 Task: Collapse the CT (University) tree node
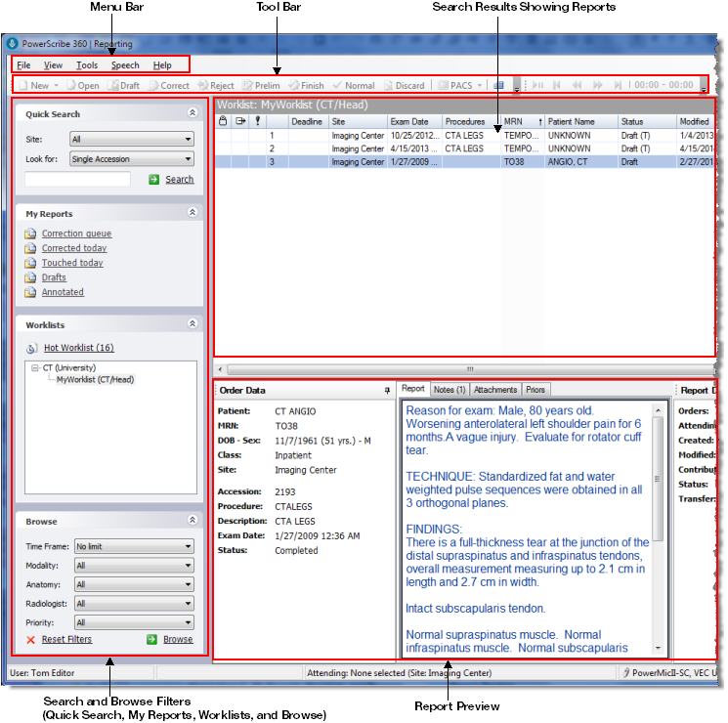coord(35,368)
